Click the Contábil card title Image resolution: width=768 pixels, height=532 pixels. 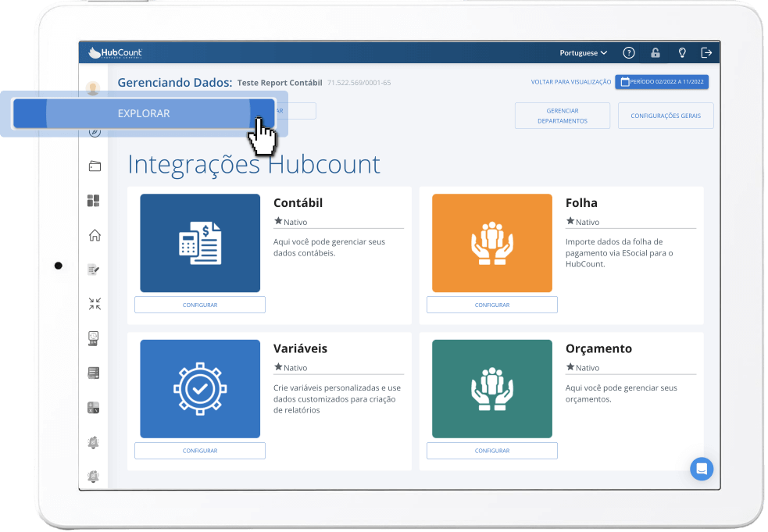298,203
